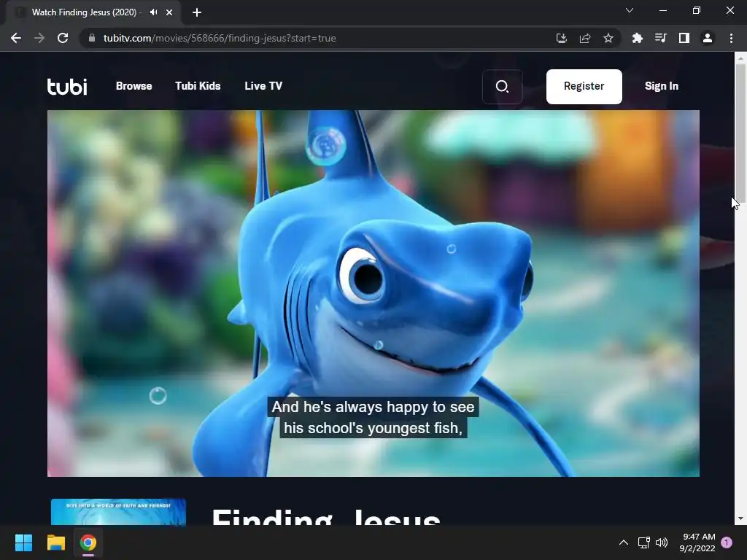Click Chrome icon in taskbar

[x=88, y=542]
